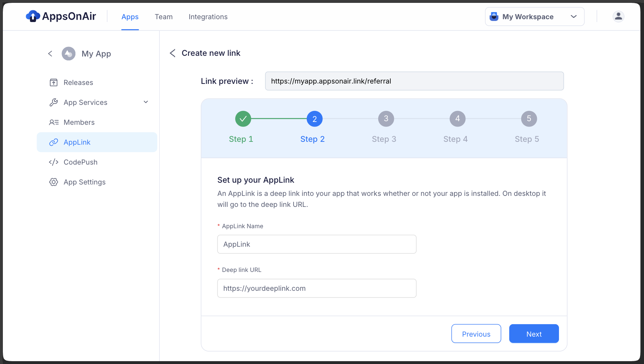Click the My App avatar icon
The height and width of the screenshot is (364, 644).
click(68, 54)
